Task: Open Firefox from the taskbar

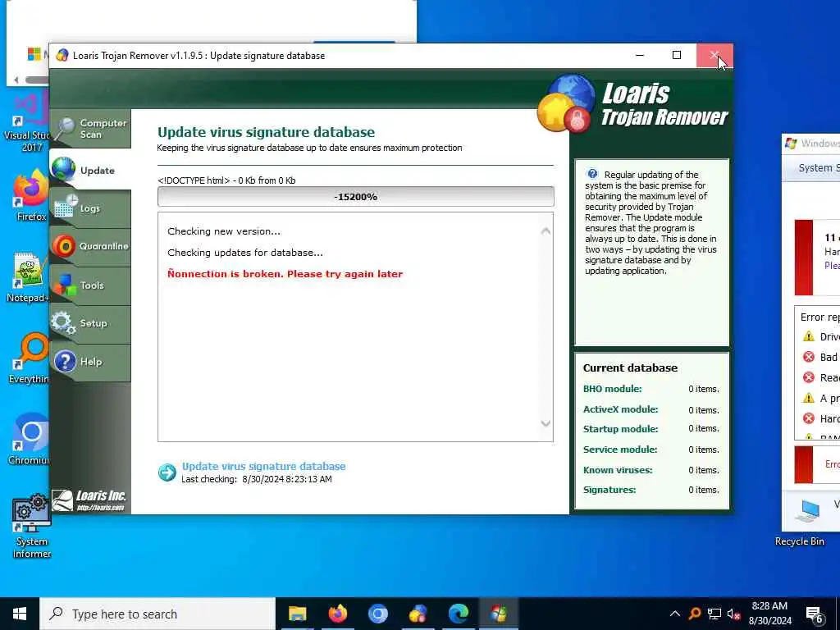Action: point(337,614)
